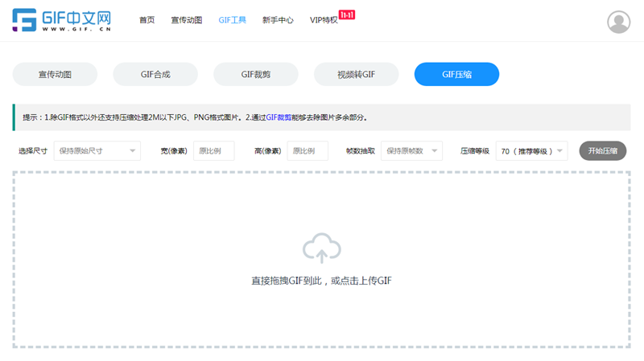Click the cloud upload icon
644x361 pixels.
tap(321, 248)
